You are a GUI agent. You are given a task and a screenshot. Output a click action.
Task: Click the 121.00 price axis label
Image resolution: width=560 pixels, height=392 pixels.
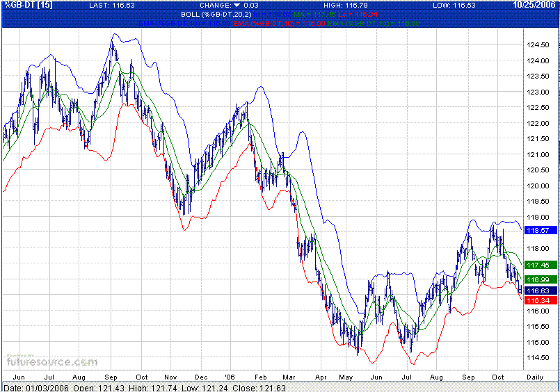tap(538, 155)
